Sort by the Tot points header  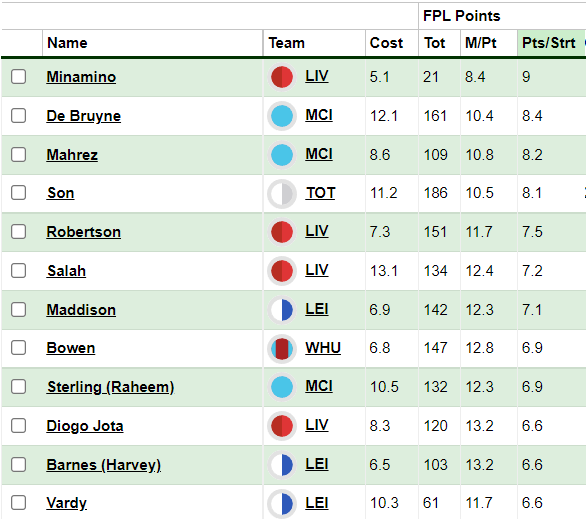(434, 43)
